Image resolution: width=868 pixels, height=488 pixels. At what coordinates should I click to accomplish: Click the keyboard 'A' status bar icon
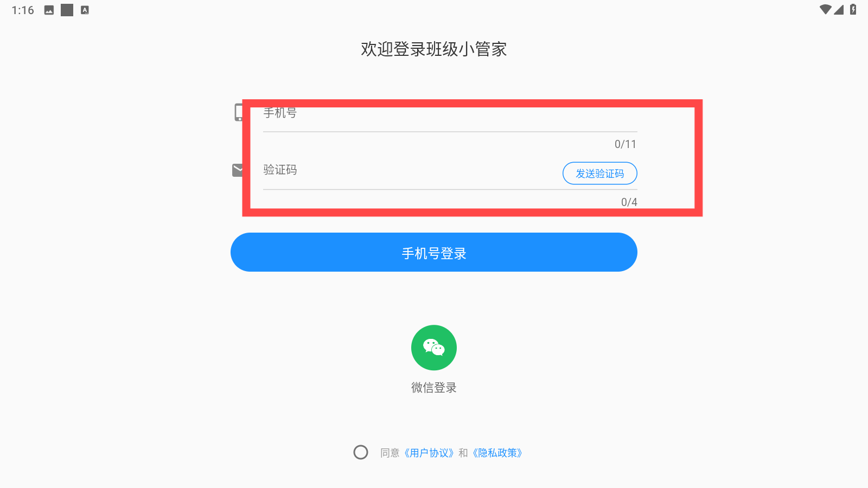point(85,10)
